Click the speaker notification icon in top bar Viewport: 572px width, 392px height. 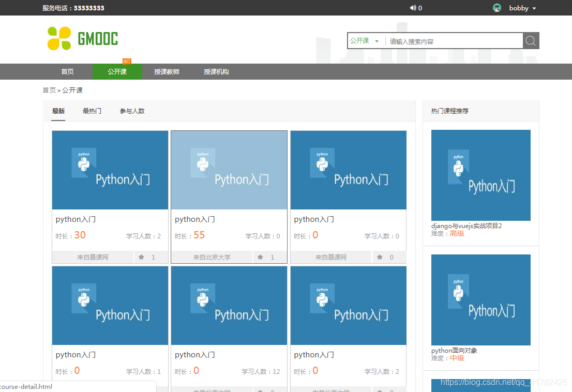point(413,8)
